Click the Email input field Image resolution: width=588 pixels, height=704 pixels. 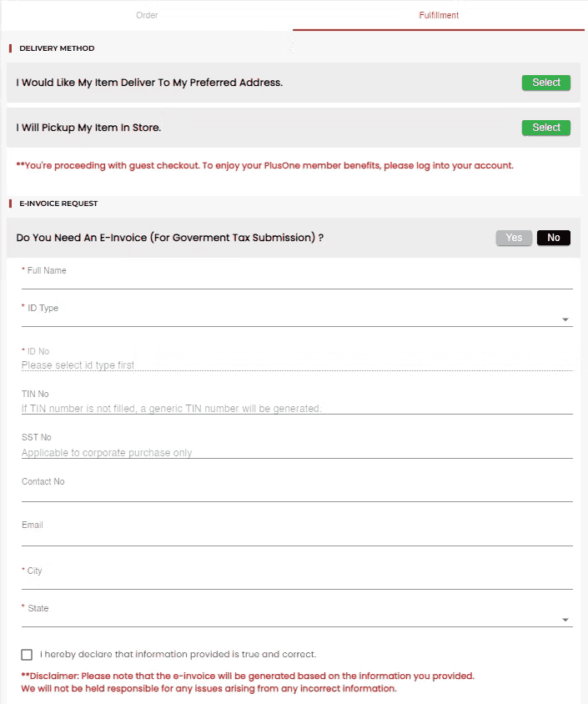pyautogui.click(x=297, y=538)
